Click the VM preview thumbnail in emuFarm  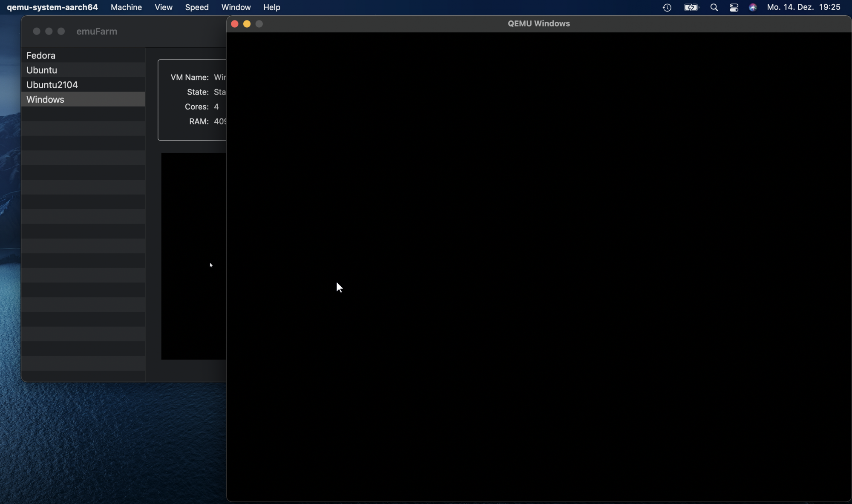tap(193, 256)
